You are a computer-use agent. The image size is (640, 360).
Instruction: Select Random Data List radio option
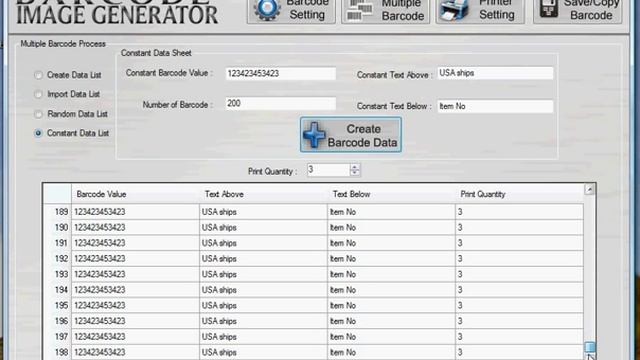coord(38,114)
